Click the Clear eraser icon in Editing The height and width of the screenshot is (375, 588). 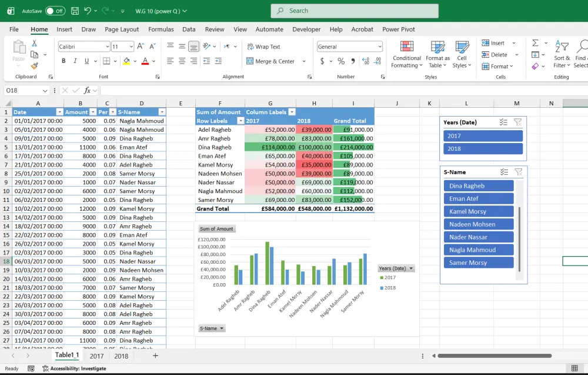click(535, 66)
